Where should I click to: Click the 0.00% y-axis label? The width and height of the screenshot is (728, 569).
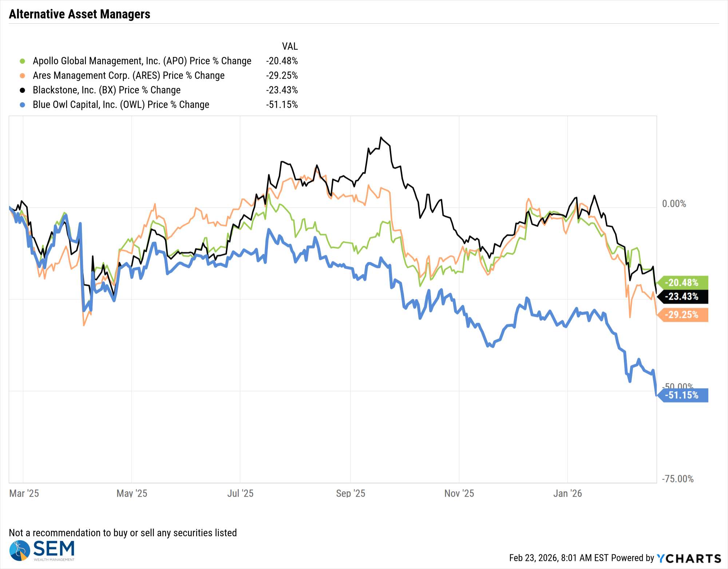tap(674, 204)
